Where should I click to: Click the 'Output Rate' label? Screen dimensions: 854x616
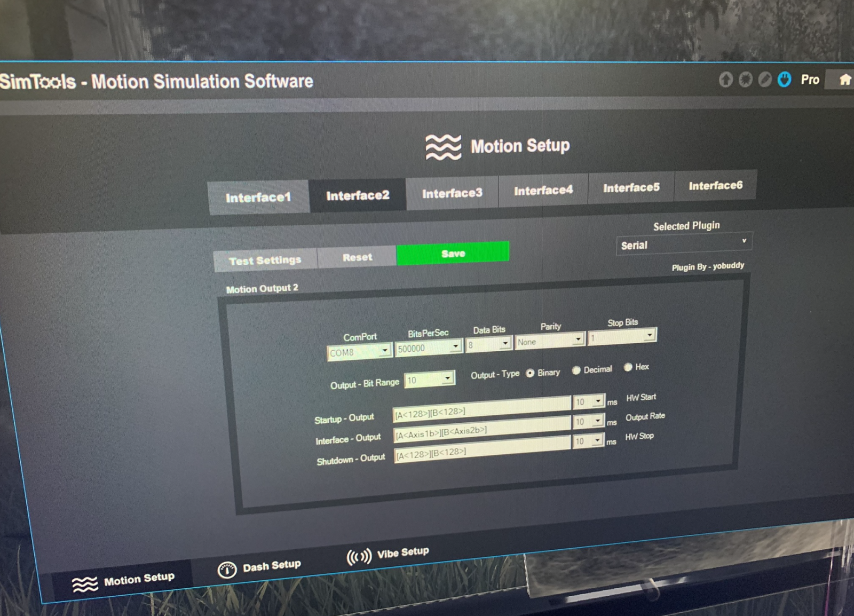pos(645,416)
